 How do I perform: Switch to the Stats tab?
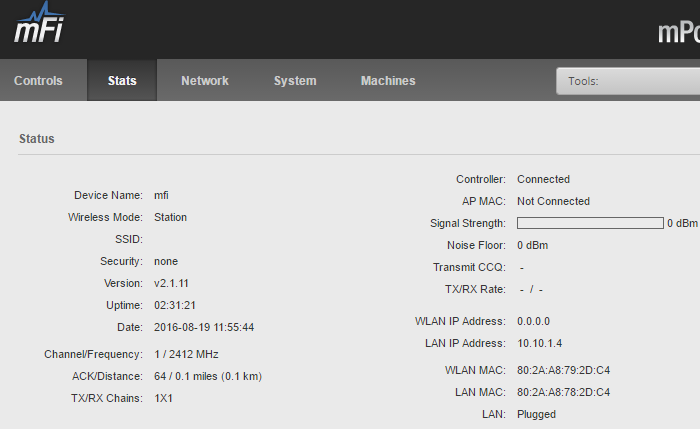[122, 80]
